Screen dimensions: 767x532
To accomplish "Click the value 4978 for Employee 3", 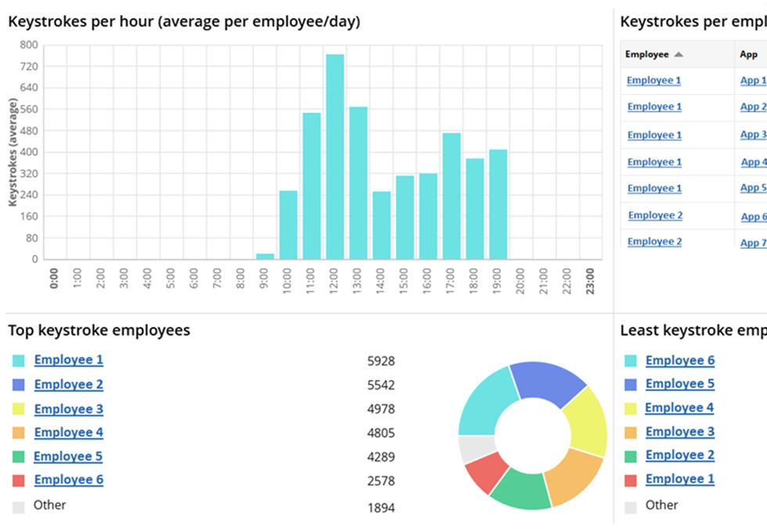I will [381, 409].
